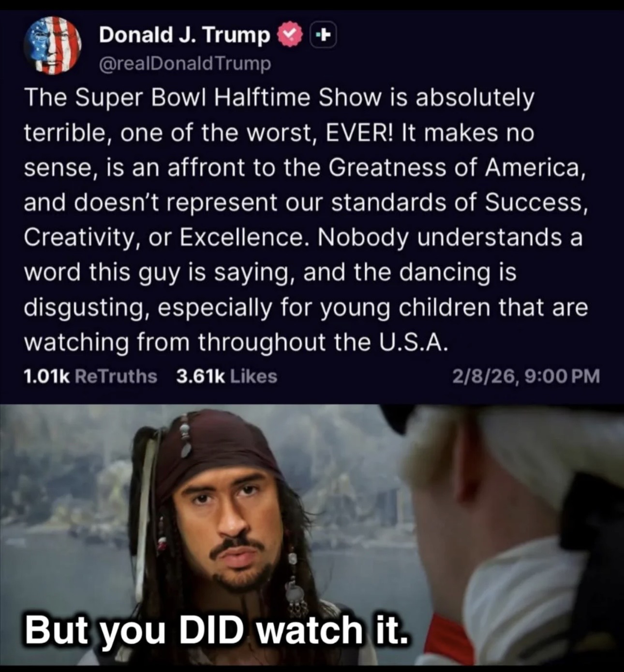Open the flag-painted profile avatar
Screen dimensions: 624x672
(52, 45)
